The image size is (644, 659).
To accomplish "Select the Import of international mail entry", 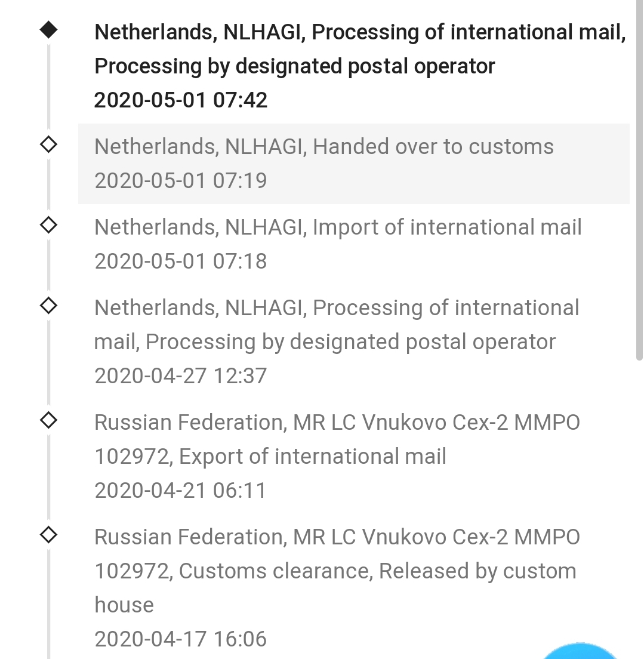I will (353, 244).
